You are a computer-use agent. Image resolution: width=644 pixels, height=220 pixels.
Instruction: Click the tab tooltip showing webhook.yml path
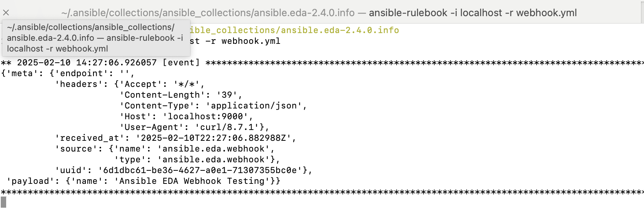pyautogui.click(x=96, y=38)
